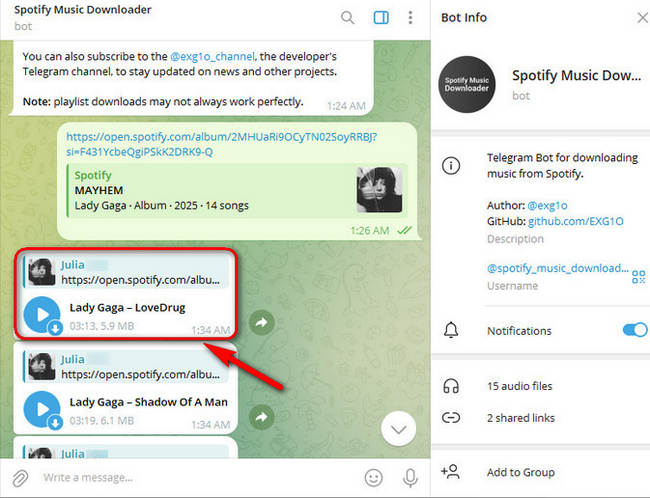Forward the LoveDrug audio message
The image size is (650, 498).
[262, 322]
